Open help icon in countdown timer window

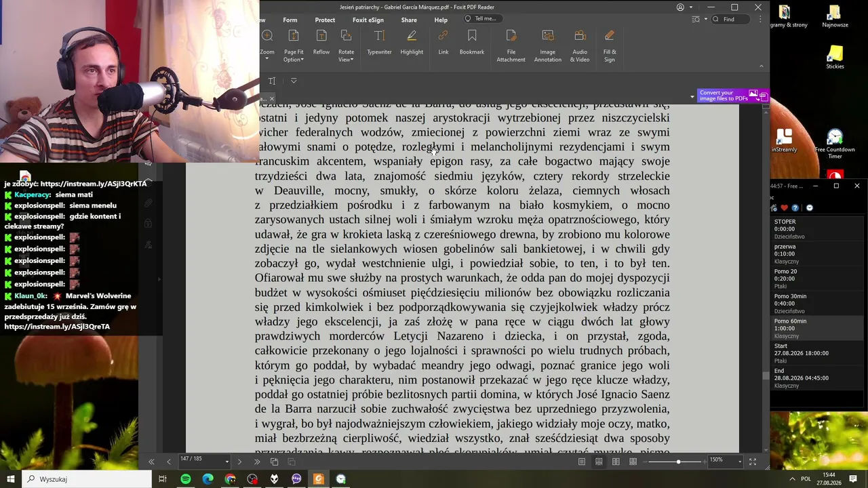(795, 208)
